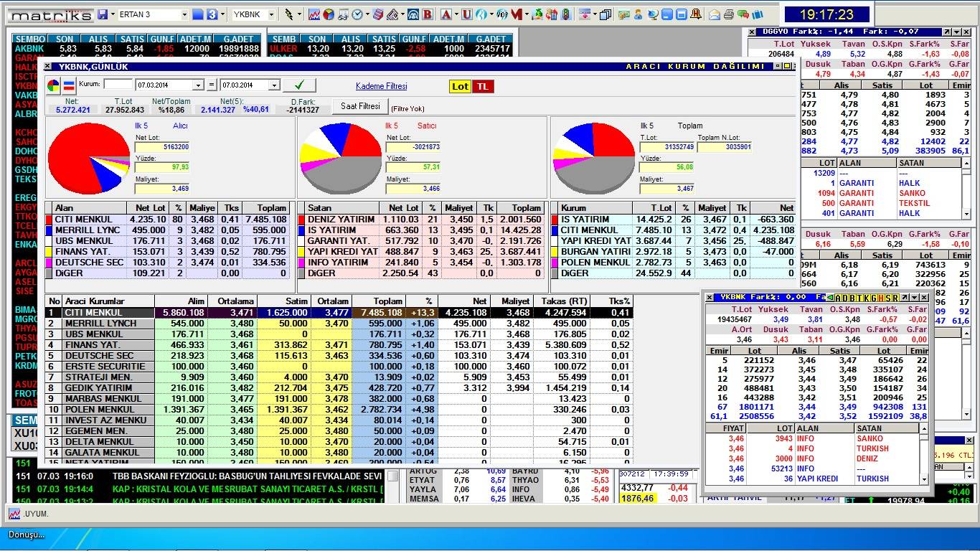The height and width of the screenshot is (551, 980).
Task: Click the Saat Filtresi button
Action: pyautogui.click(x=360, y=106)
